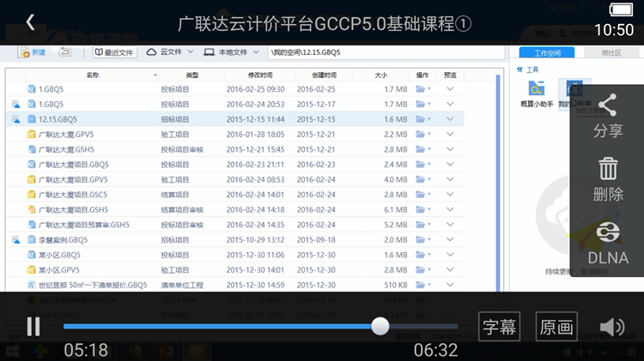Switch to the 工作空间 tab
This screenshot has width=644, height=361.
(547, 53)
